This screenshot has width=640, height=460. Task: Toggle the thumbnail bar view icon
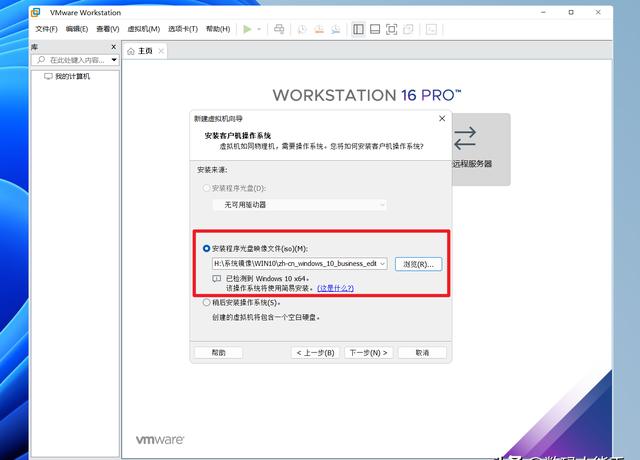pos(375,29)
